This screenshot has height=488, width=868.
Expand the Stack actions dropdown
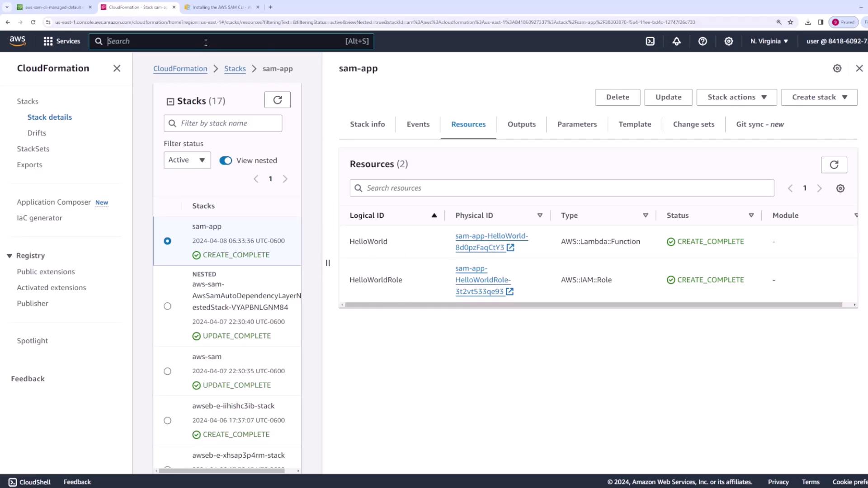[736, 97]
